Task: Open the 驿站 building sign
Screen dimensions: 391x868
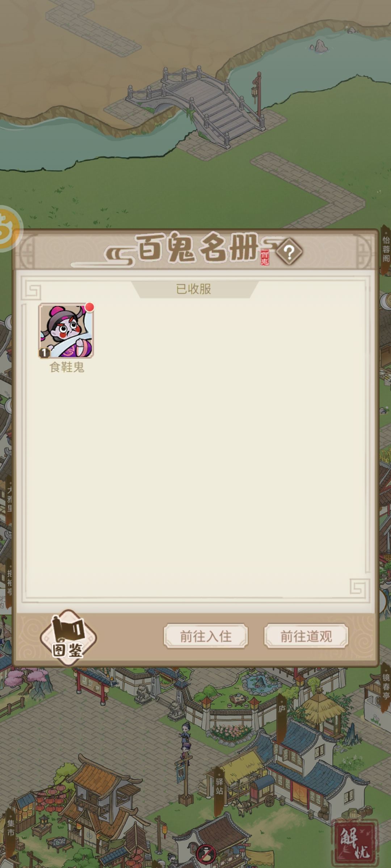Action: point(219,788)
